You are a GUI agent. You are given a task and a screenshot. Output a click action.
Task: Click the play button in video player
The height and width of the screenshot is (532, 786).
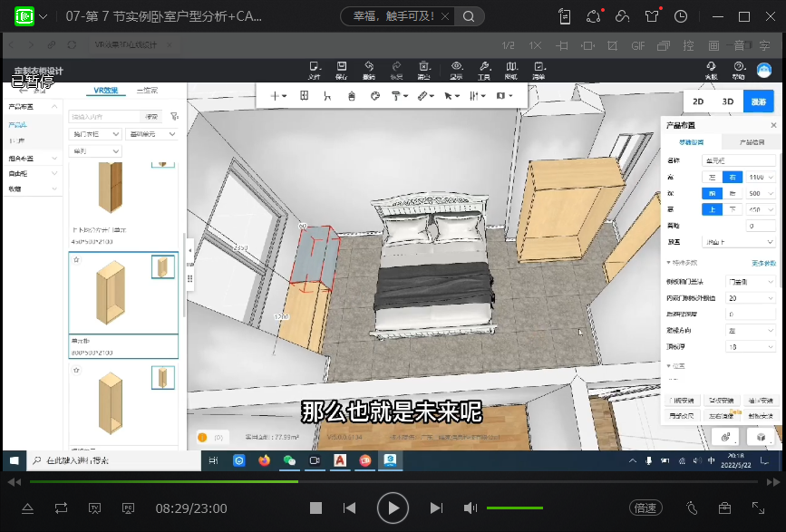[392, 508]
